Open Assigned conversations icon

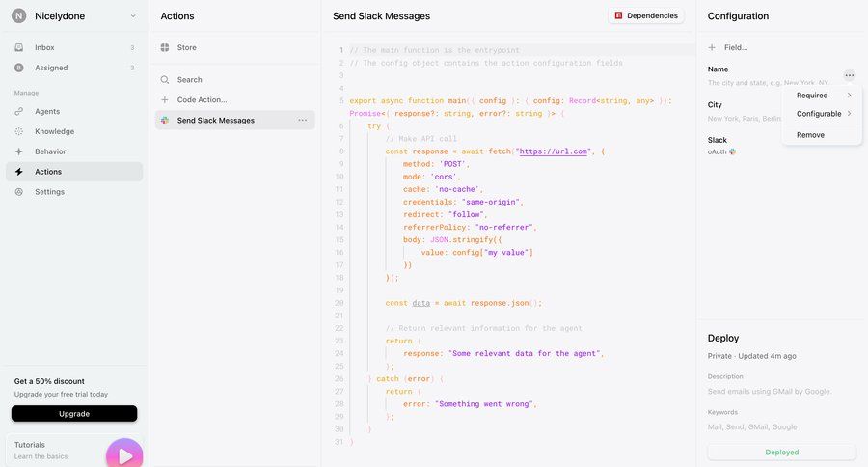click(19, 68)
